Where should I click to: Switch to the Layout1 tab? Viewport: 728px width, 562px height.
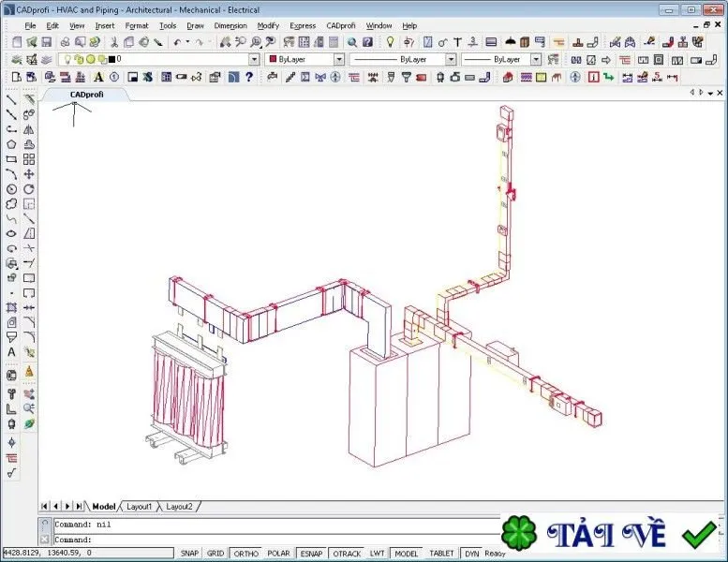tap(140, 507)
